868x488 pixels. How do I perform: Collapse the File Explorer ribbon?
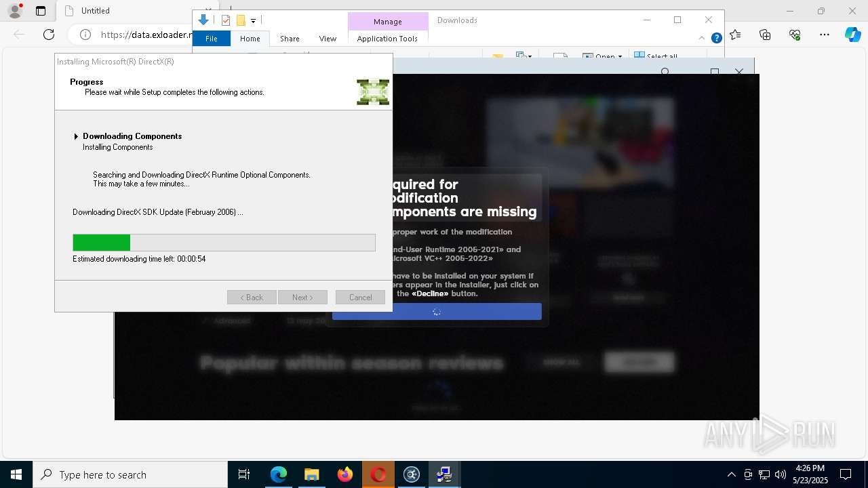[703, 39]
